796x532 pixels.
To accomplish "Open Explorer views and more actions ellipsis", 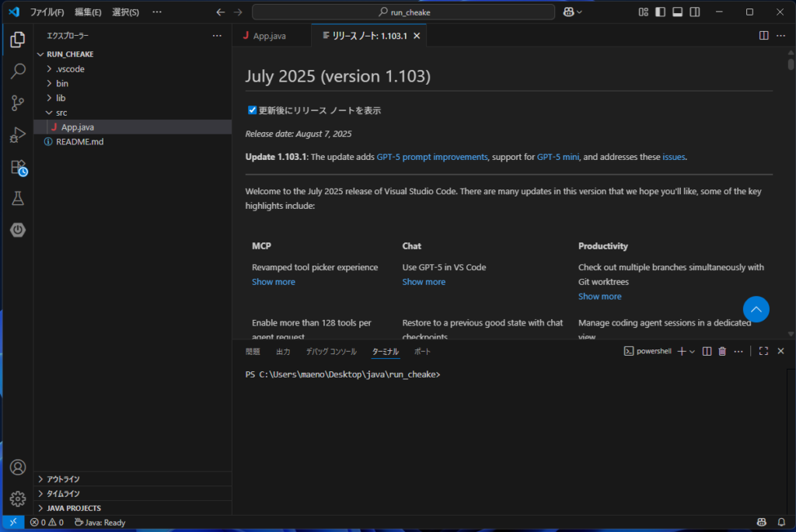I will pos(217,36).
